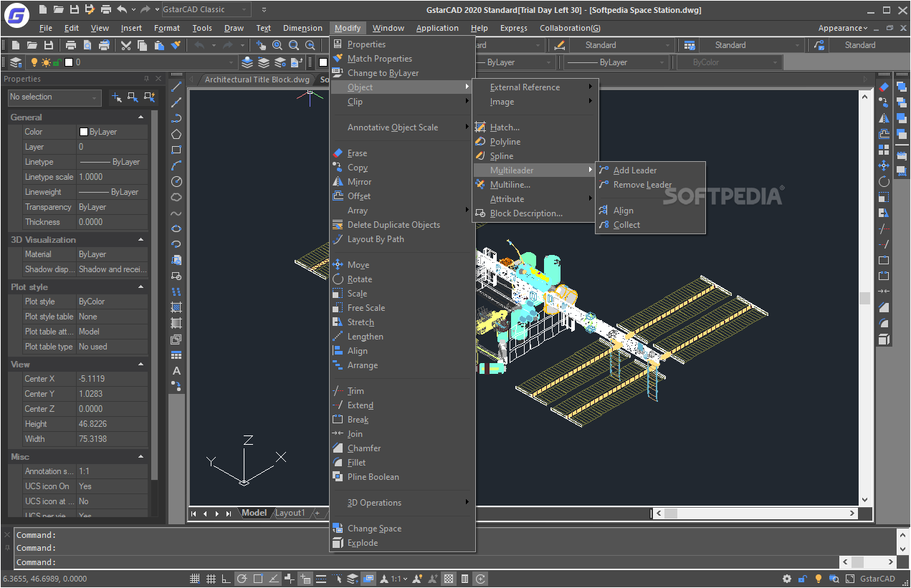Select Add Leader in Multileader submenu
Screen dimensions: 911x588
[x=635, y=170]
